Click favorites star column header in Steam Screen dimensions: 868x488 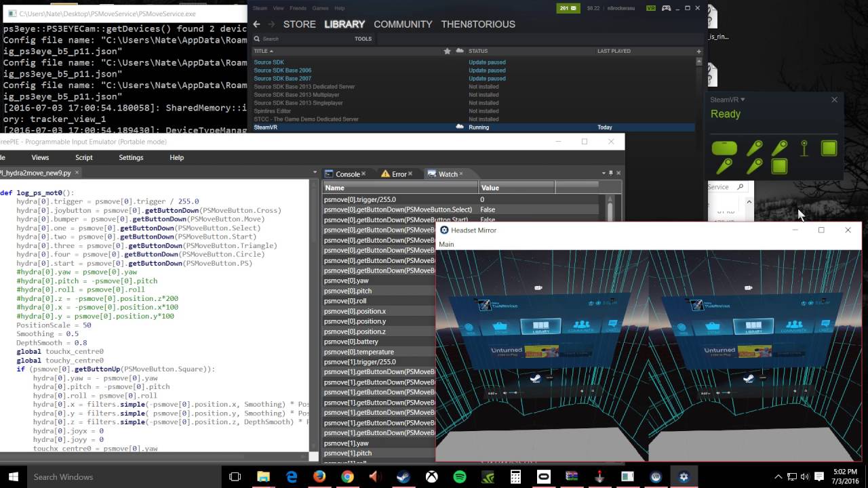(447, 51)
